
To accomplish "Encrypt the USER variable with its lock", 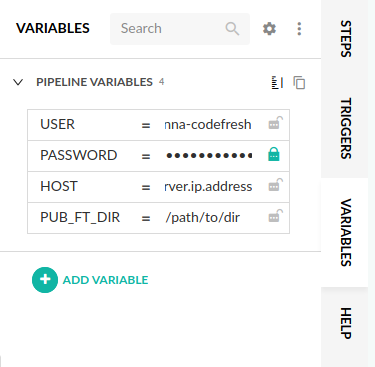I will click(x=275, y=123).
